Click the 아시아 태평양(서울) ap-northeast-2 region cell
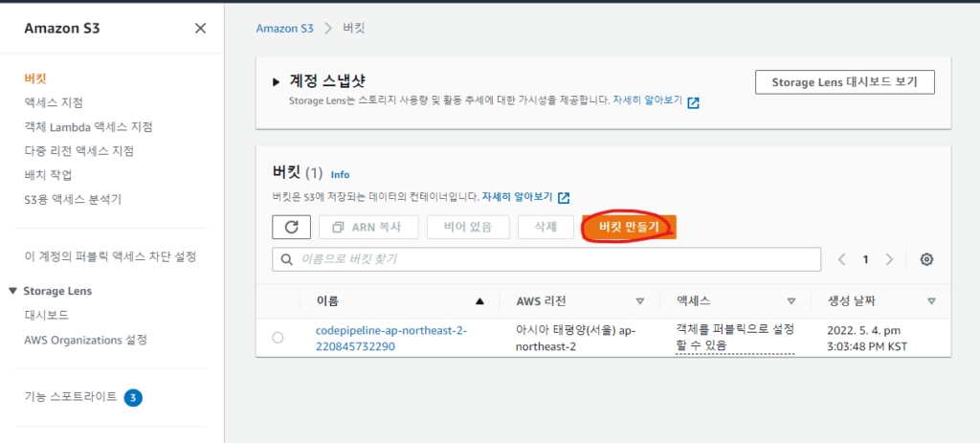Viewport: 980px width, 443px height. tap(575, 338)
